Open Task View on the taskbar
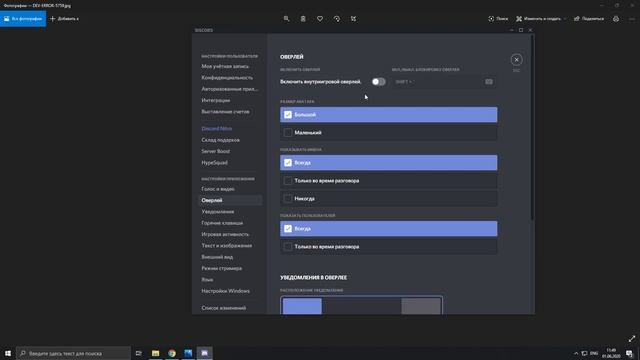Viewport: 640px width, 360px height. tap(139, 353)
